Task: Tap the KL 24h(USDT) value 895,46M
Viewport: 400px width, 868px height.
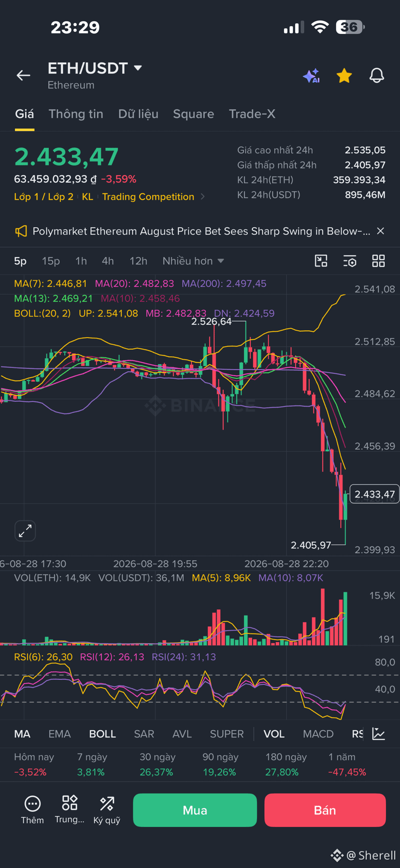Action: click(365, 195)
